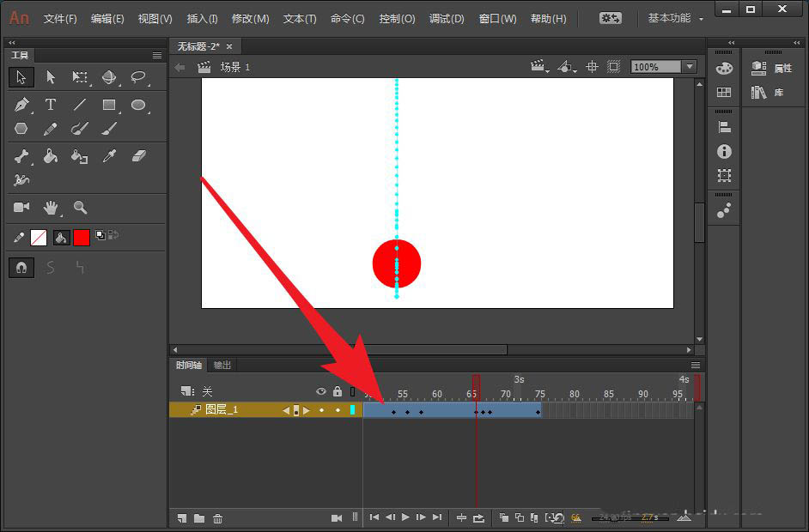Select the PolyStar hexagon tool
The image size is (809, 532).
coord(21,129)
